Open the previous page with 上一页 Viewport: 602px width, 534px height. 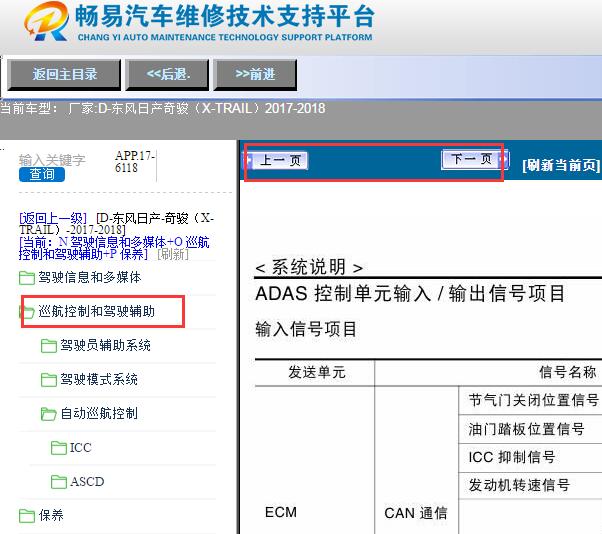point(276,160)
